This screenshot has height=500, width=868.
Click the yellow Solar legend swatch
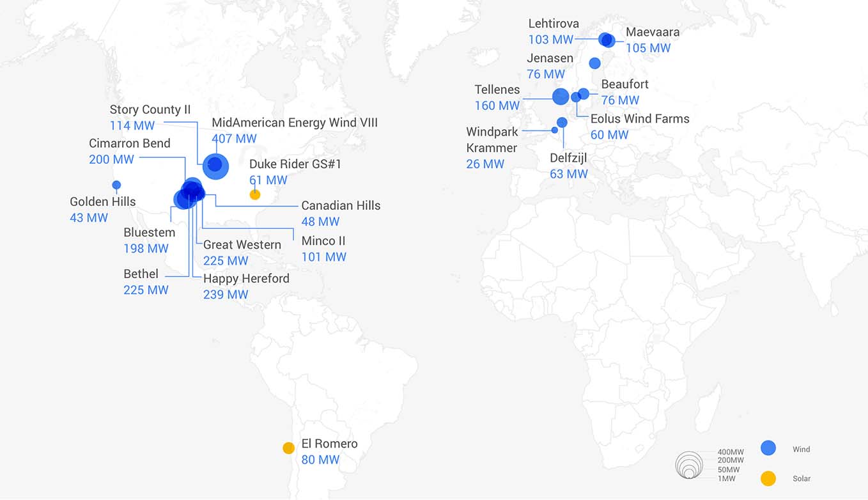point(768,478)
